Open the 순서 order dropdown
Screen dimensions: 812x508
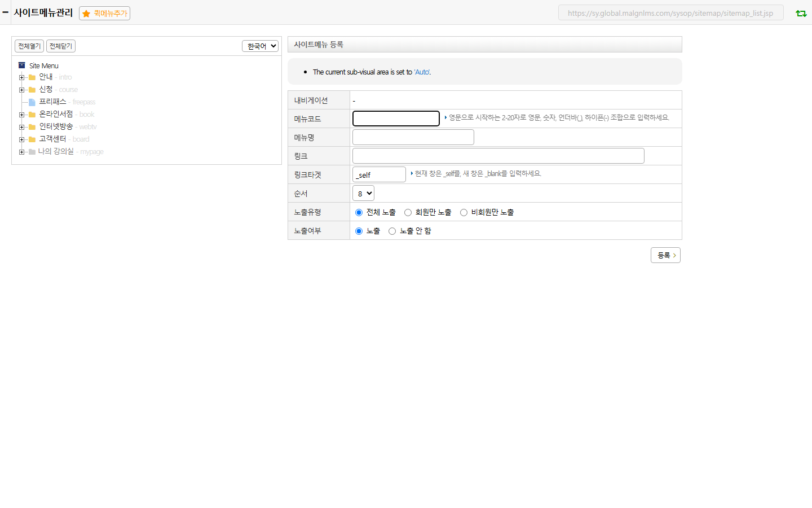click(363, 193)
